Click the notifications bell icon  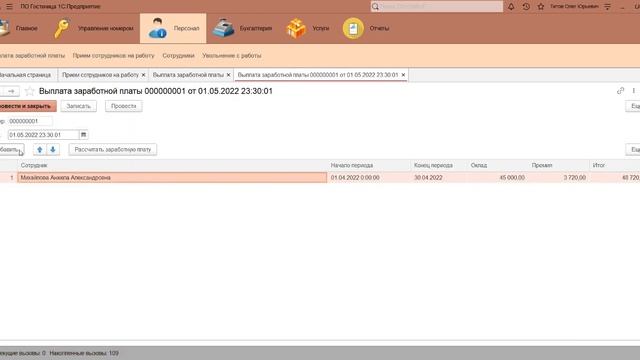tap(511, 7)
